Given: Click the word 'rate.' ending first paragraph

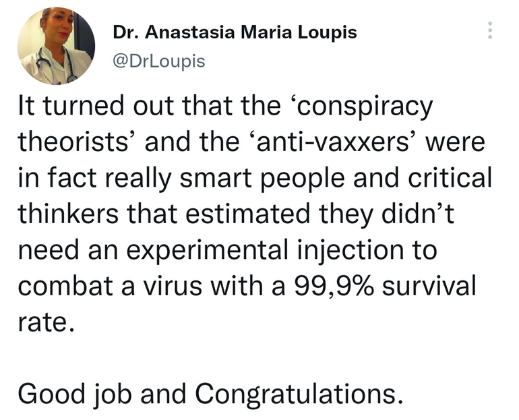Looking at the screenshot, I should coord(44,321).
